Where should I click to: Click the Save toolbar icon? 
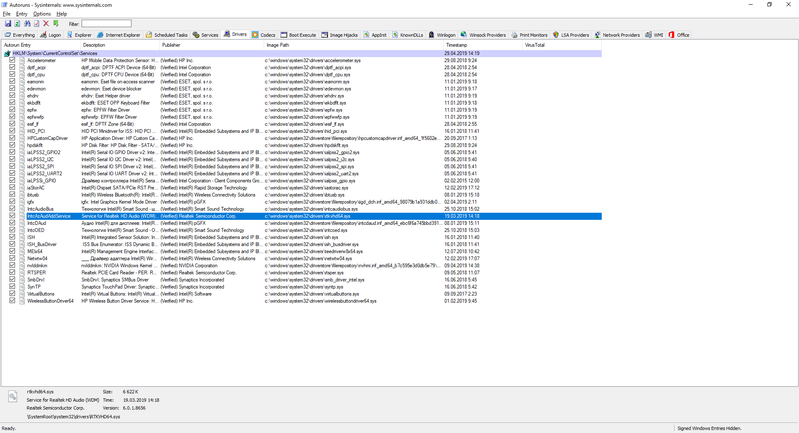click(x=8, y=23)
